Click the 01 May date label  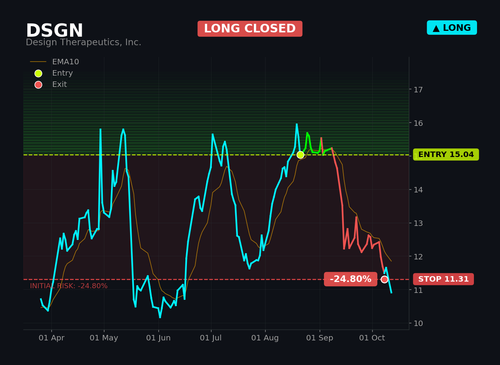104,338
